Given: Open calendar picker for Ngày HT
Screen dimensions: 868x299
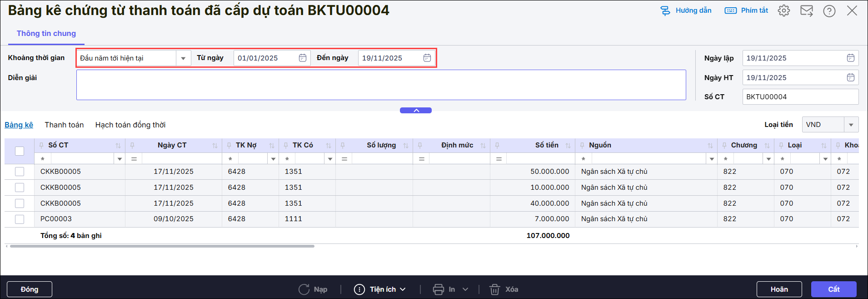Looking at the screenshot, I should point(851,77).
